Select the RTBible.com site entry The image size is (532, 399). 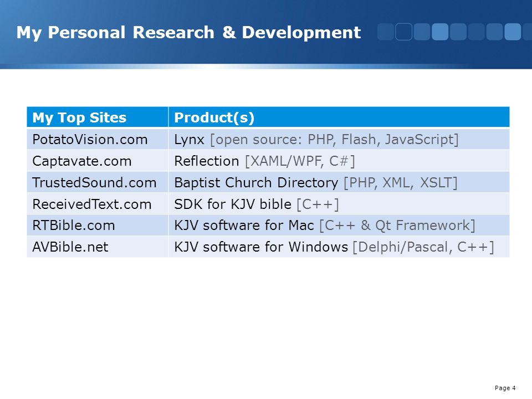point(98,226)
